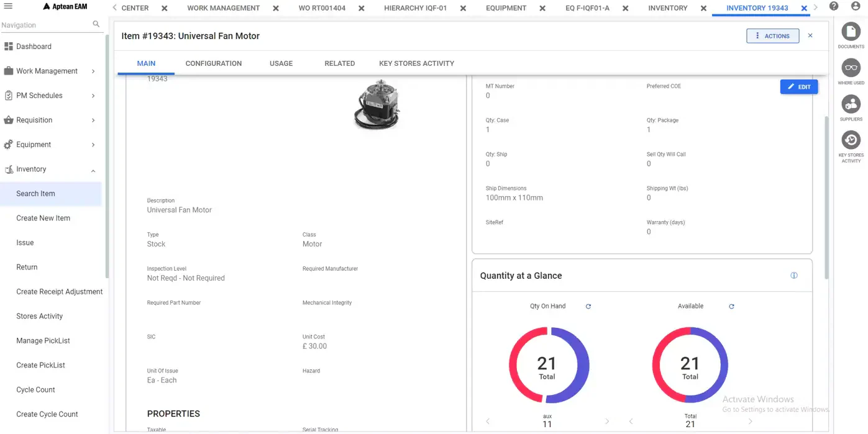Show next Qty On Hand location
The width and height of the screenshot is (868, 434).
pos(607,422)
